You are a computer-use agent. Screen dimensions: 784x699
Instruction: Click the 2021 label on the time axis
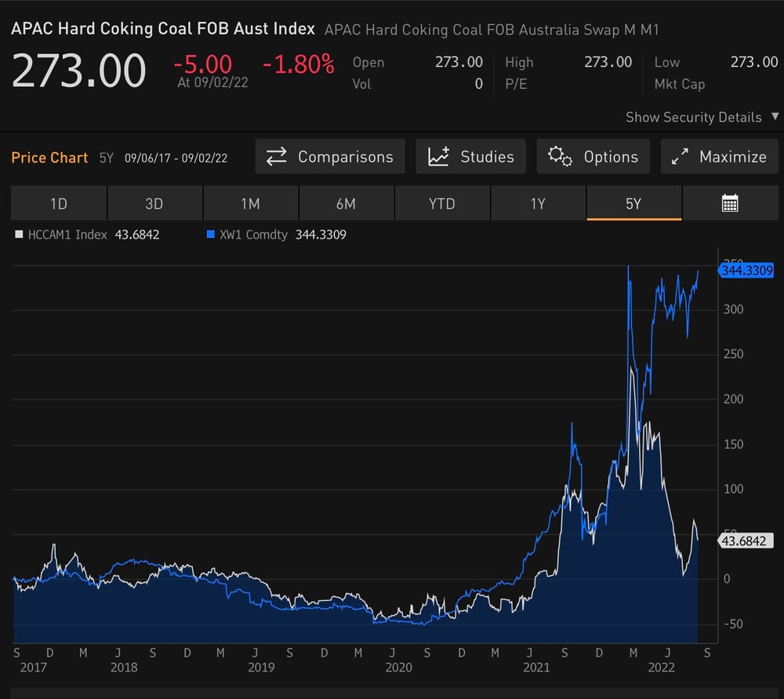click(536, 667)
